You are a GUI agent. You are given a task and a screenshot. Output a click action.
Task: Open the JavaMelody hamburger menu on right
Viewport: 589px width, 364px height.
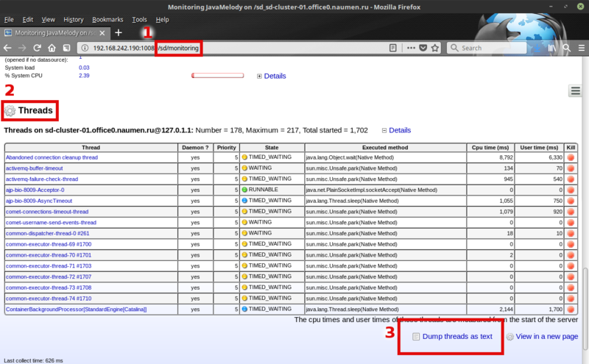point(576,90)
